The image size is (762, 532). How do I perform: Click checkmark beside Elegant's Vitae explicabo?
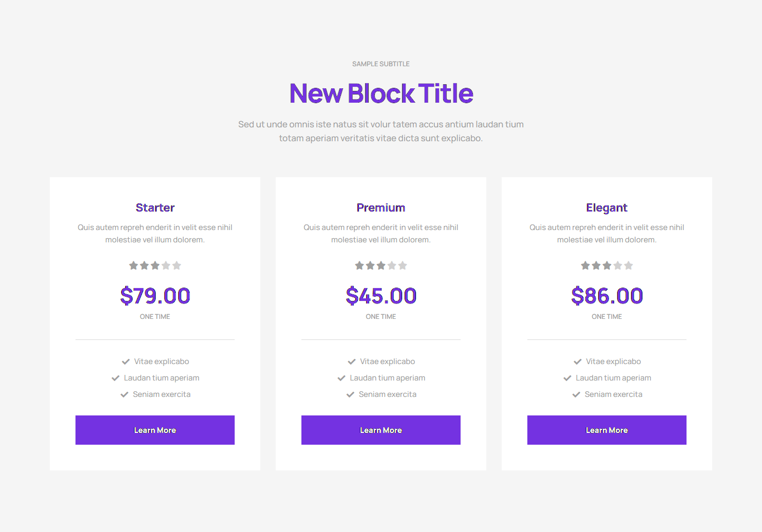coord(578,362)
